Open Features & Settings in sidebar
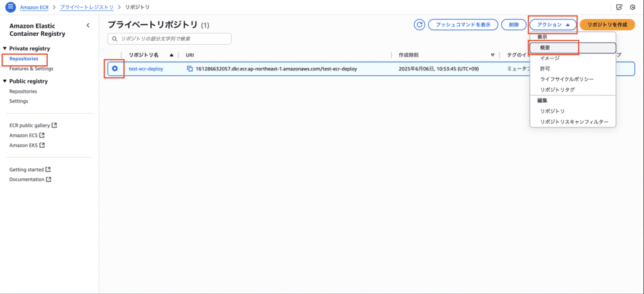This screenshot has width=644, height=294. point(31,68)
